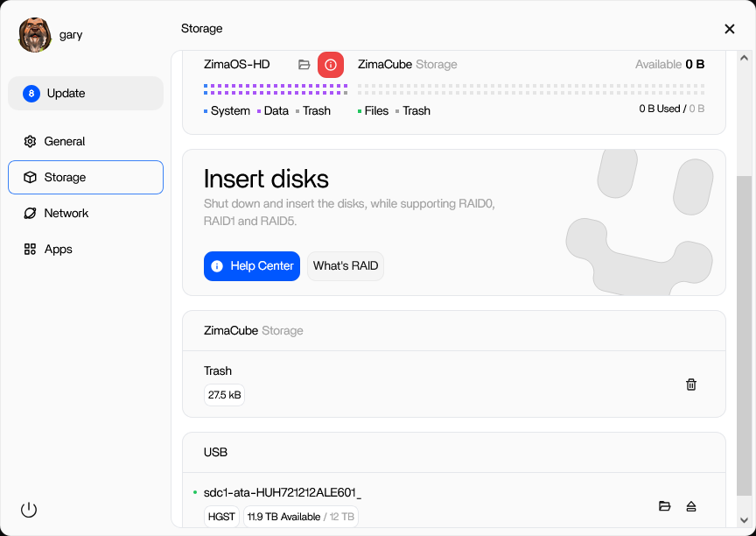Click the Storage window title

[201, 29]
